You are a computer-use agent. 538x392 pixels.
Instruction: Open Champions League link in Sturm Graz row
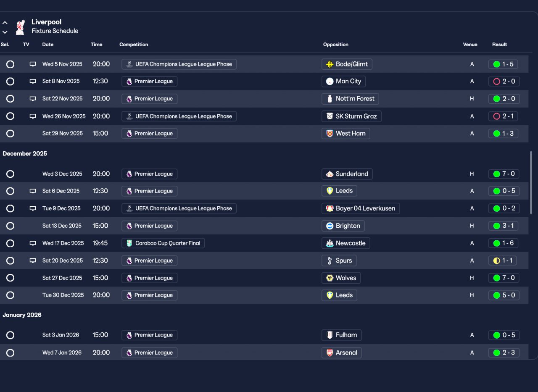coord(179,116)
